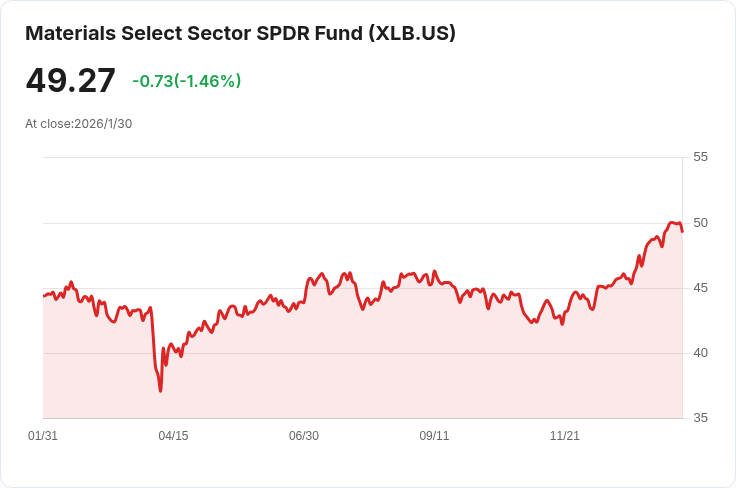736x488 pixels.
Task: Click the highest peak of the price line
Action: pyautogui.click(x=672, y=222)
